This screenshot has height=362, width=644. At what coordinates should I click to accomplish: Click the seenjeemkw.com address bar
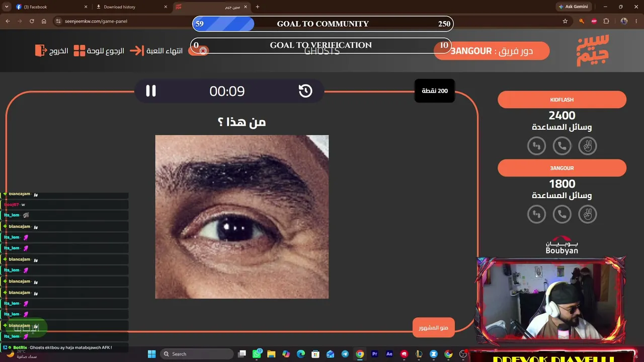click(312, 21)
